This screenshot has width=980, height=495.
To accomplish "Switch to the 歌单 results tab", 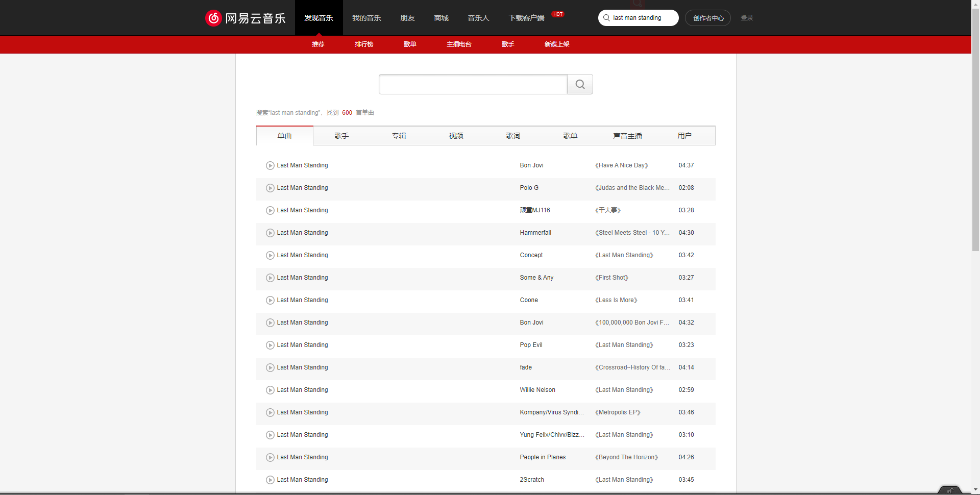I will coord(570,136).
